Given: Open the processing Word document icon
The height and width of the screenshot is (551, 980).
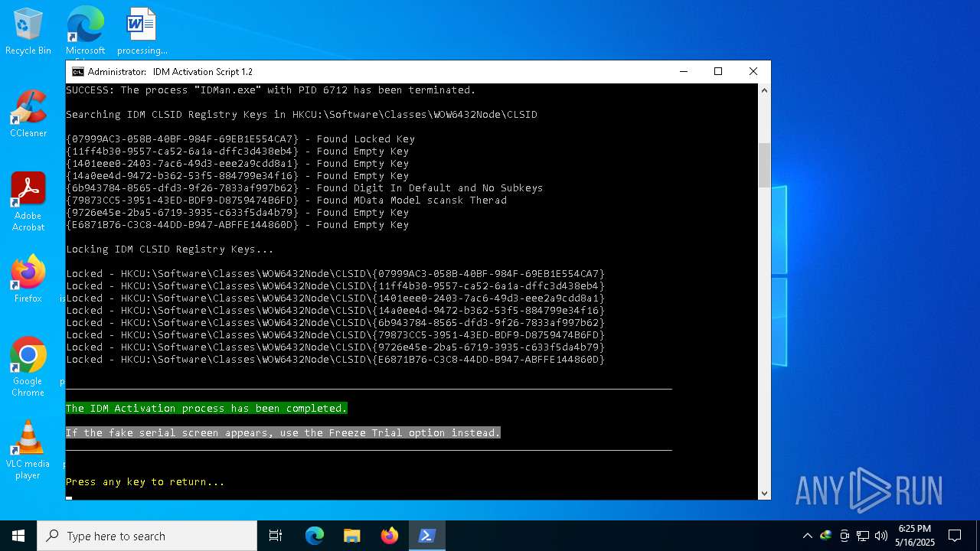Looking at the screenshot, I should click(x=142, y=32).
